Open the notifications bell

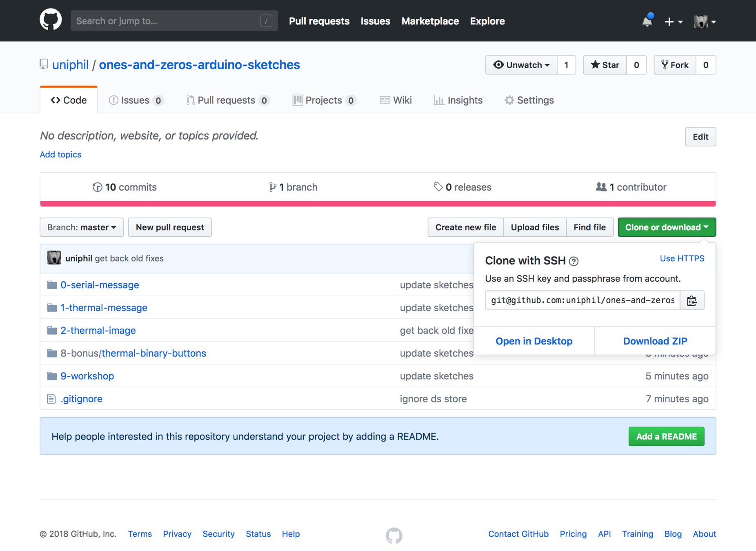647,21
